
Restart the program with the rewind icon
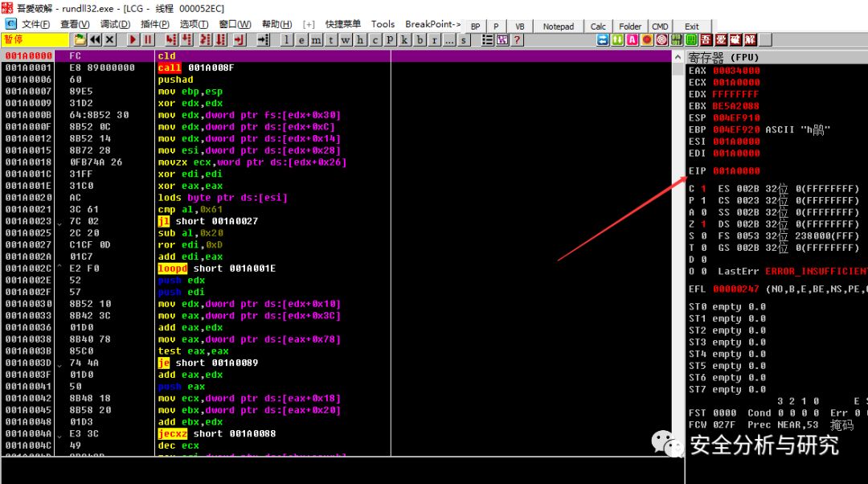point(95,40)
